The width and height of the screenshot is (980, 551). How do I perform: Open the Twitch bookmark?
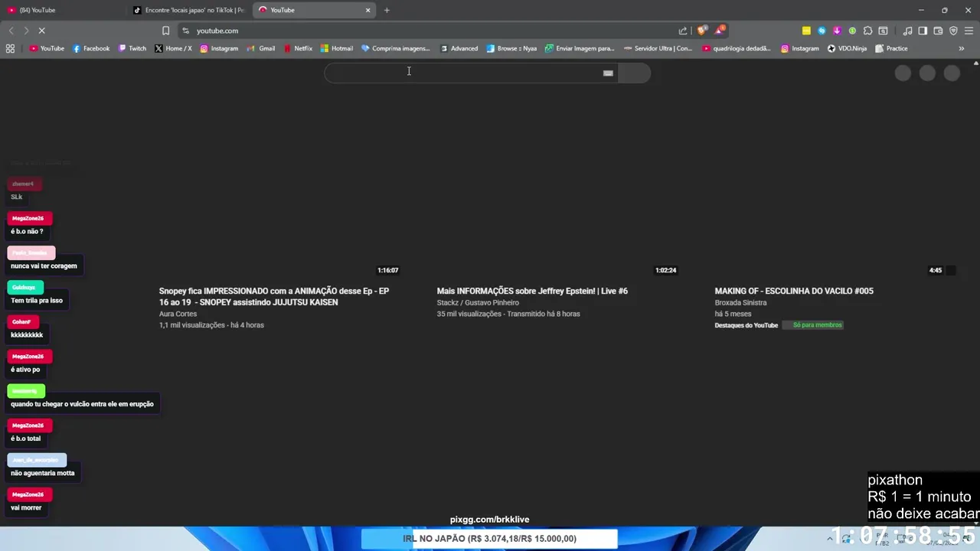tap(132, 48)
